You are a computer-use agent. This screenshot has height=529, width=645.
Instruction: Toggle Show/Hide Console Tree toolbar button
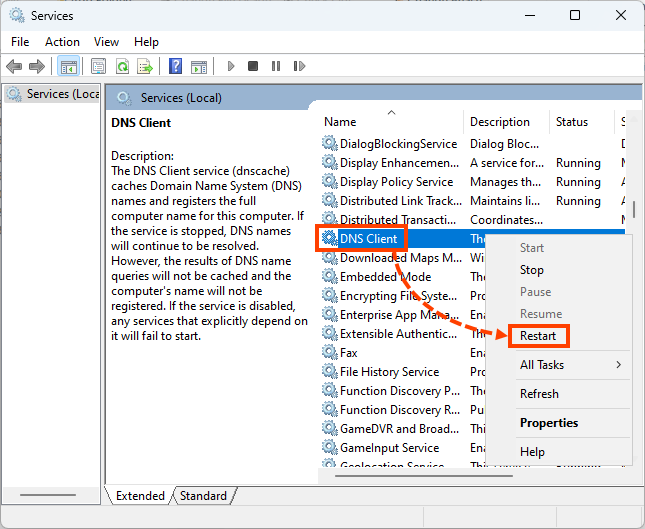69,67
